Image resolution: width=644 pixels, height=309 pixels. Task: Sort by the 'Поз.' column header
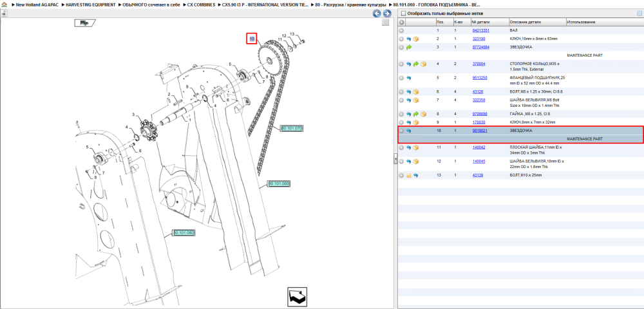tap(444, 22)
